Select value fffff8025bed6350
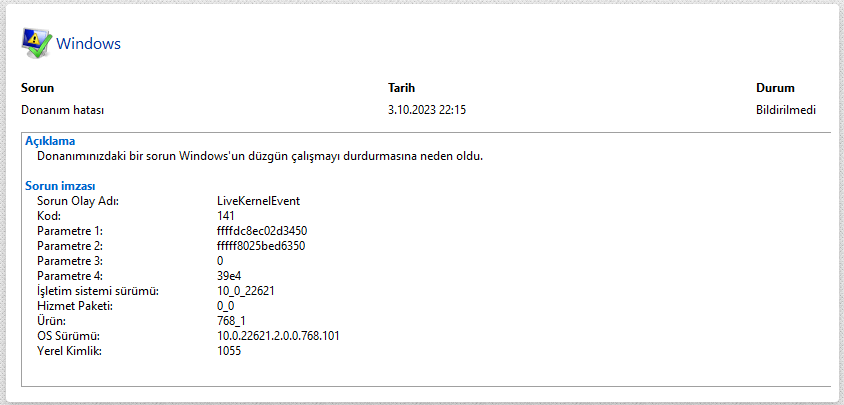844x405 pixels. (262, 246)
